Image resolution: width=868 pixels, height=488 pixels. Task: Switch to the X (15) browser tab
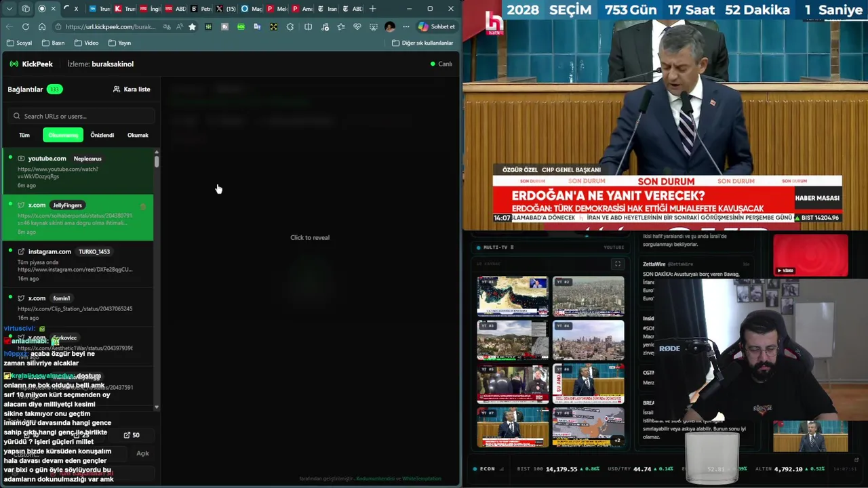[x=226, y=9]
